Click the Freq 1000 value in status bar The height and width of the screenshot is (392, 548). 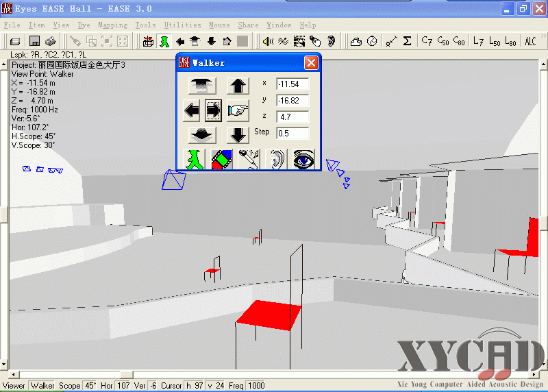click(256, 386)
